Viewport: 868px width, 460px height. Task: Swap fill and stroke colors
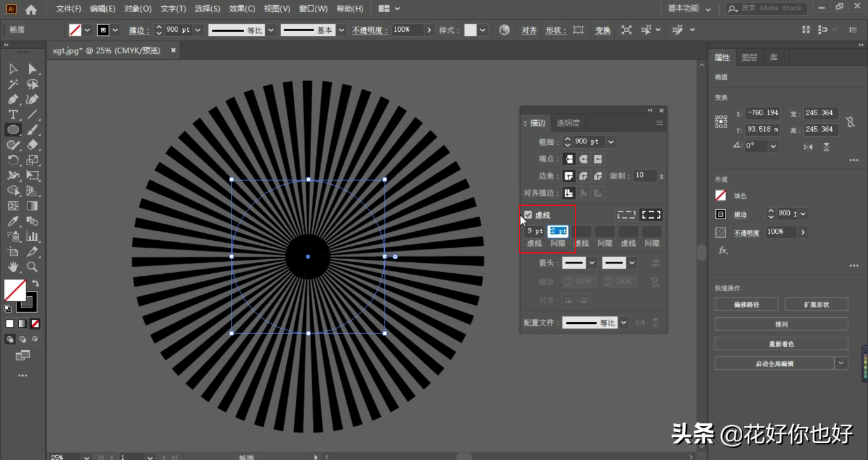point(36,283)
